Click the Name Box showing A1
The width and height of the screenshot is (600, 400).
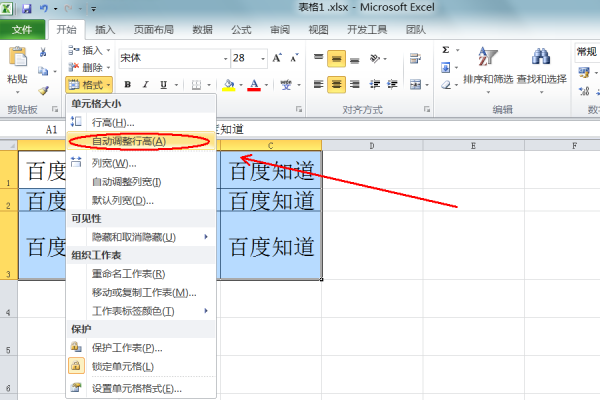coord(51,129)
